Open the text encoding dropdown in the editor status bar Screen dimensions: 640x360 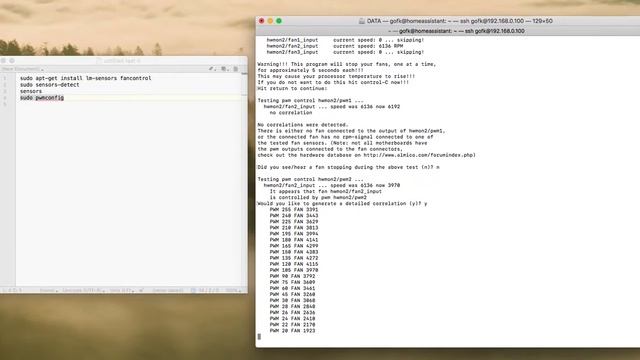84,290
